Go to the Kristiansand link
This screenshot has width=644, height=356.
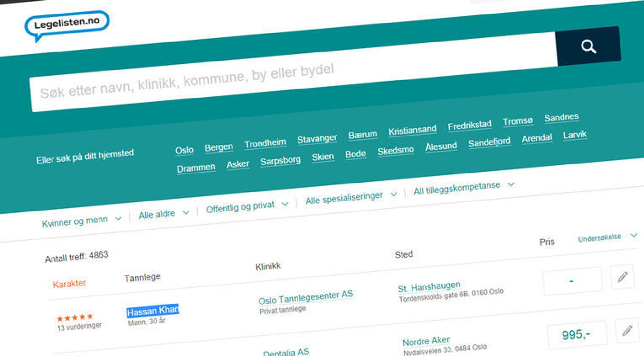coord(412,130)
